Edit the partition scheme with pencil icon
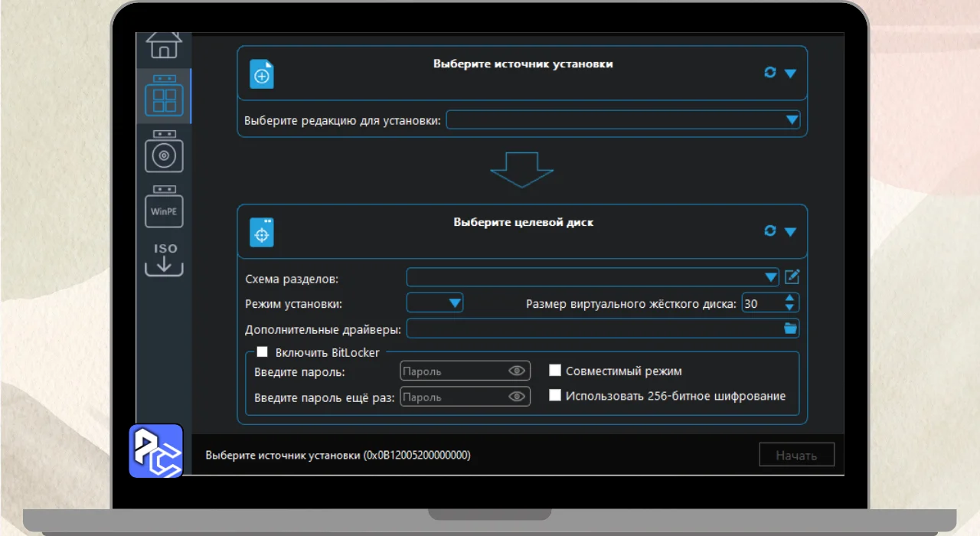The image size is (980, 536). point(792,276)
